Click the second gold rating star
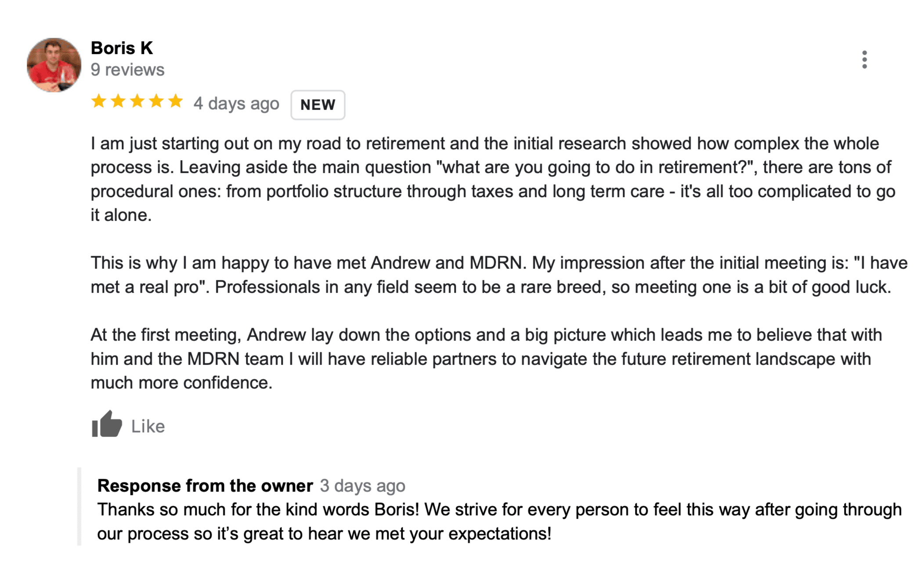 coord(118,101)
